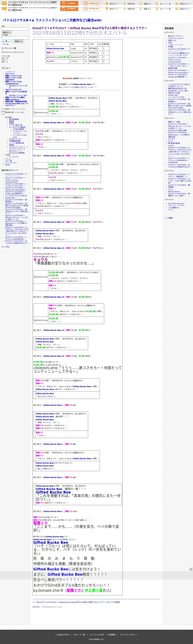The image size is (193, 644).
Task: Click LragR in the 作者 column
Action: tap(73, 49)
